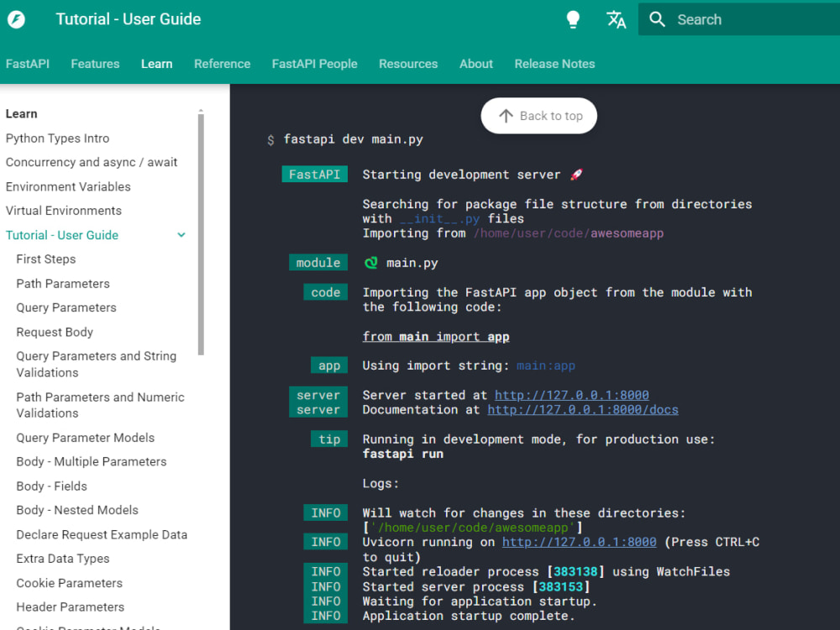Open Virtual Environments page
840x630 pixels.
[64, 211]
